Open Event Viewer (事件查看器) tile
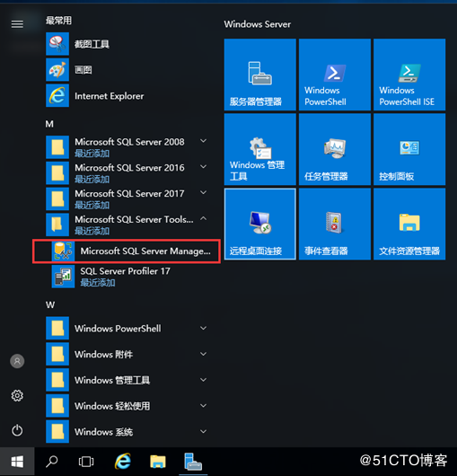Screen dimensions: 457x476 tap(335, 224)
